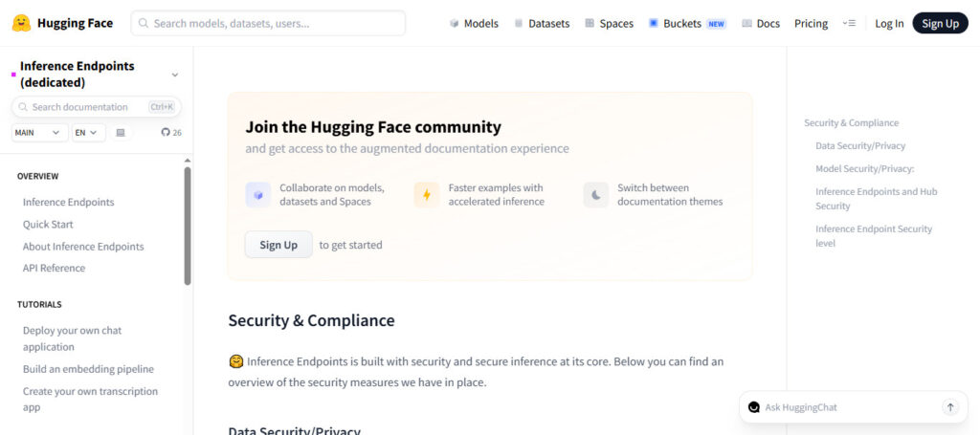This screenshot has height=435, width=980.
Task: Click the sidebar vertical scrollbar thumb
Action: tap(188, 226)
